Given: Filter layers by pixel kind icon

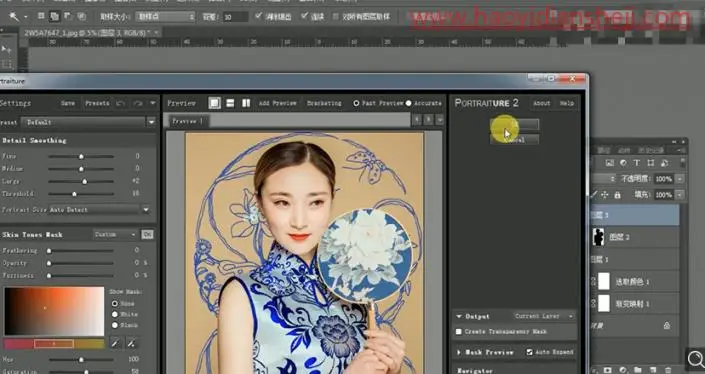Looking at the screenshot, I should (610, 163).
